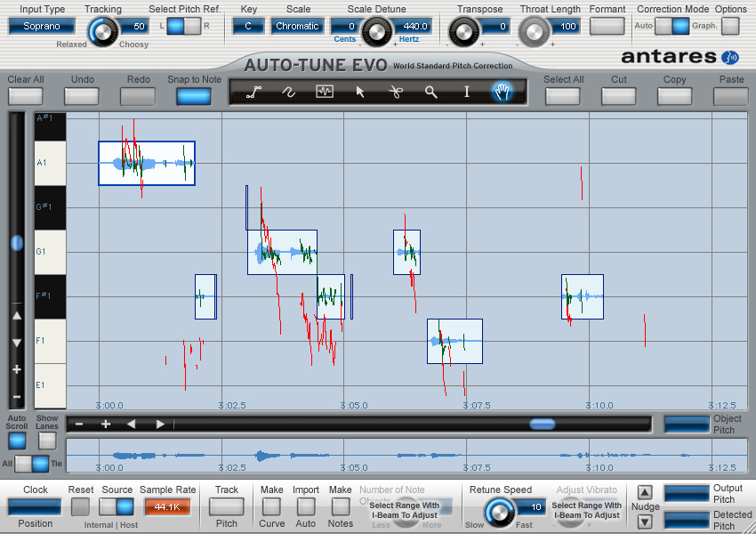Viewport: 756px width, 534px height.
Task: Toggle All/Tie switch
Action: click(x=32, y=464)
